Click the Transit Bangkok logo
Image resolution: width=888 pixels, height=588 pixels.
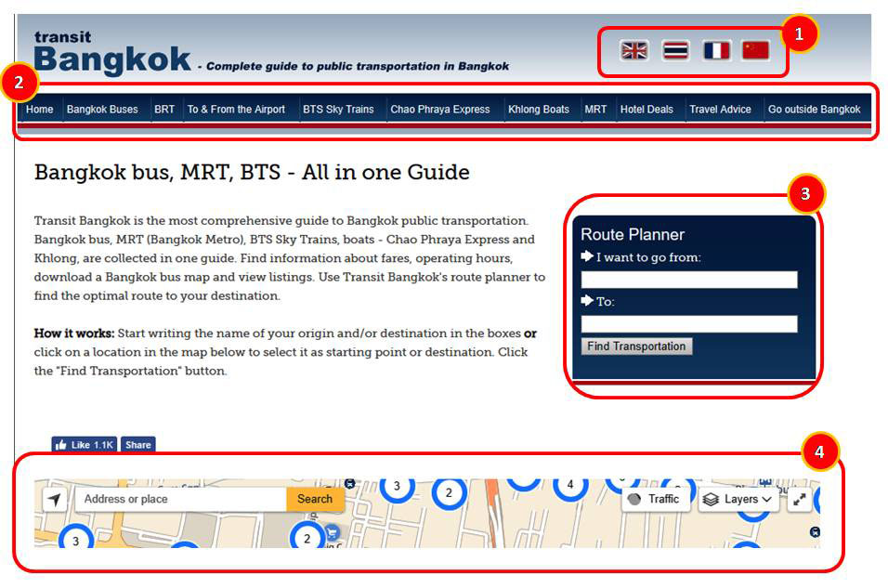[112, 52]
